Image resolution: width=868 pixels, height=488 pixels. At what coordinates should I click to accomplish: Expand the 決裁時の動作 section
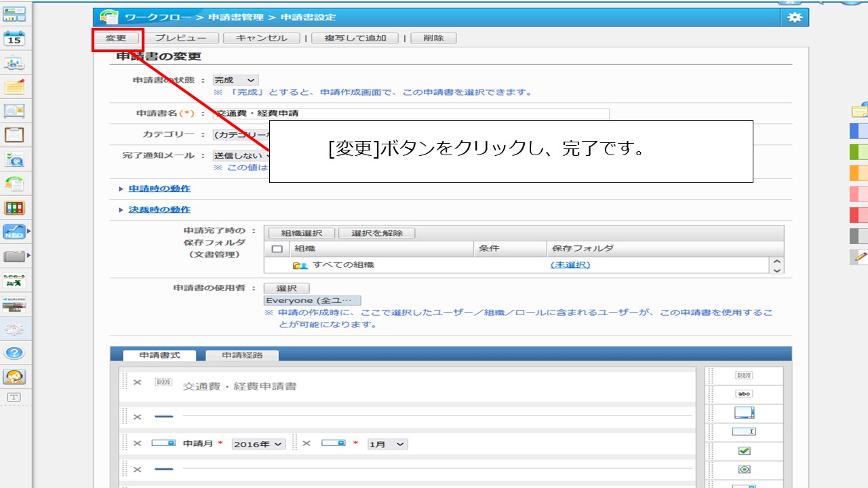click(x=159, y=209)
